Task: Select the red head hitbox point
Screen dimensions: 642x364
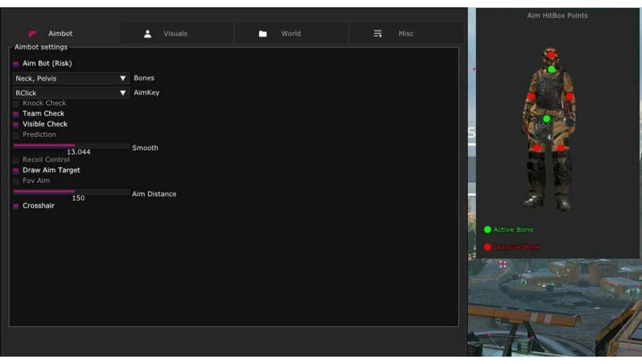Action: (551, 54)
